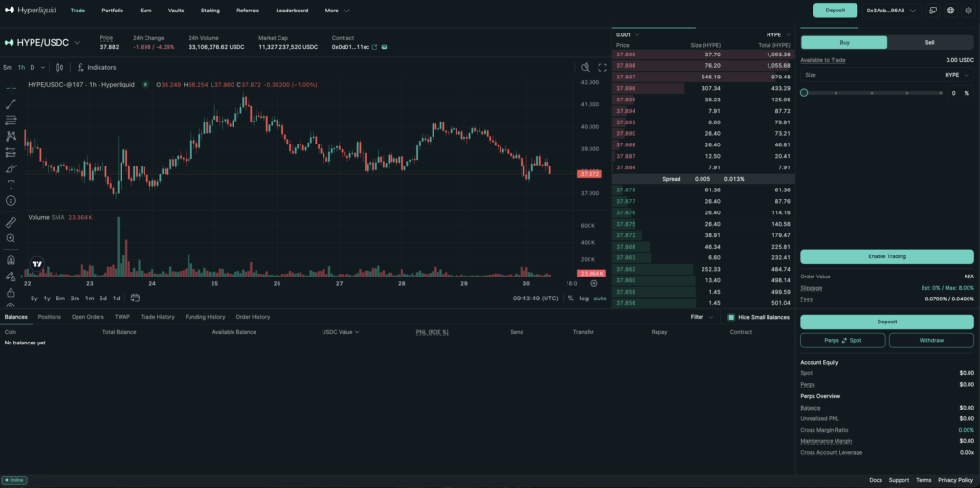
Task: Switch order form to Sell
Action: click(930, 42)
